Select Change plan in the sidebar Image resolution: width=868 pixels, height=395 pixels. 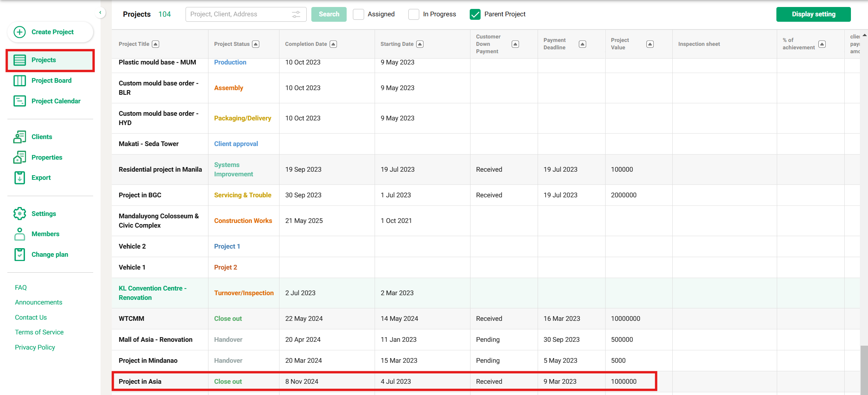pyautogui.click(x=50, y=254)
